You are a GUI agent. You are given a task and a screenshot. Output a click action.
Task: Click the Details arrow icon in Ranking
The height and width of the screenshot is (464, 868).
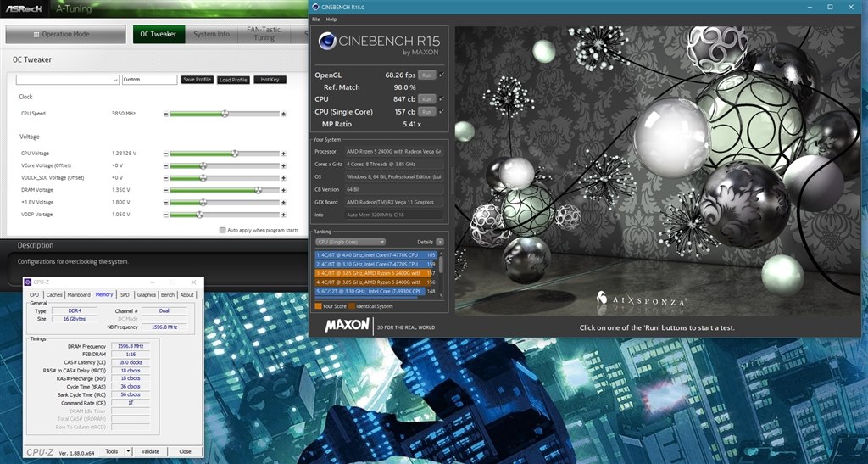440,242
